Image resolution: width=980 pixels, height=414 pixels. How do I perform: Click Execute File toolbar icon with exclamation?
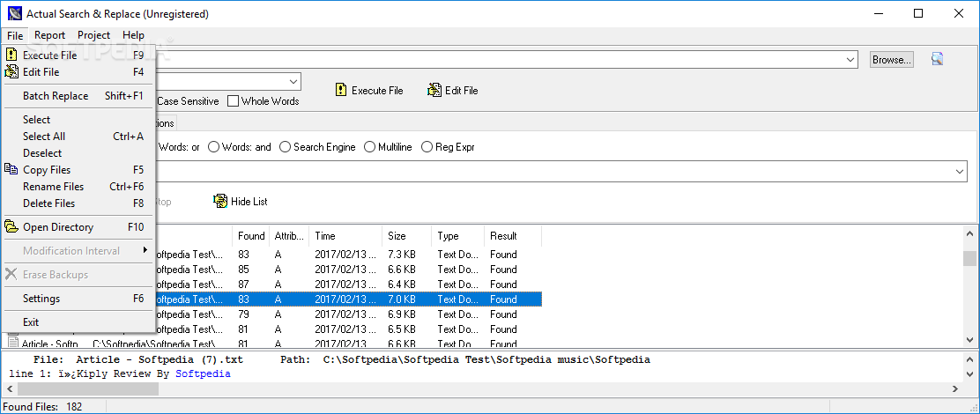tap(341, 90)
